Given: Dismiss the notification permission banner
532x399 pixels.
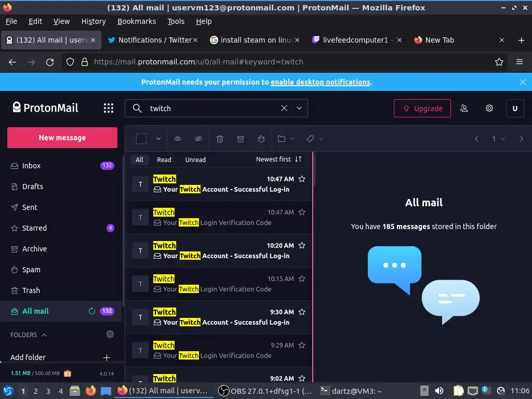Looking at the screenshot, I should 523,82.
